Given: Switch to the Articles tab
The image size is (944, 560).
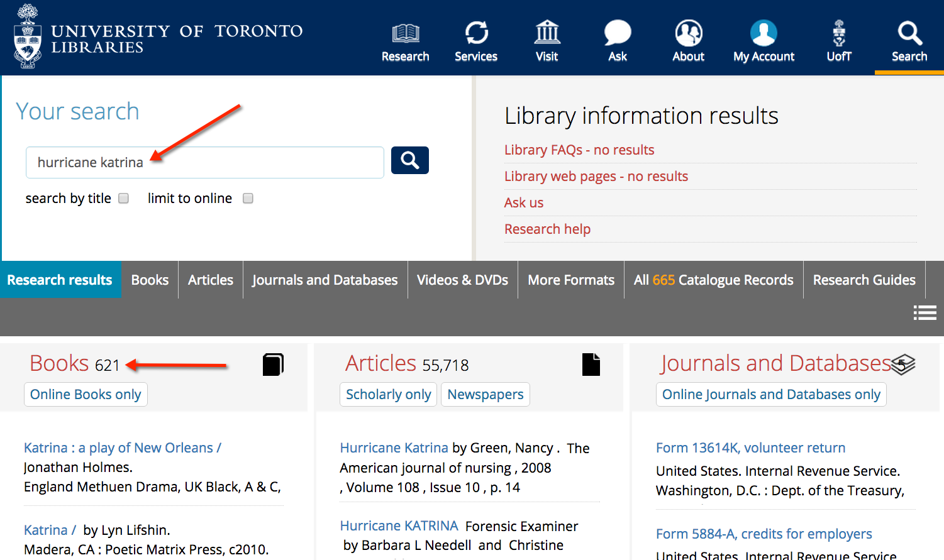Looking at the screenshot, I should pyautogui.click(x=211, y=280).
